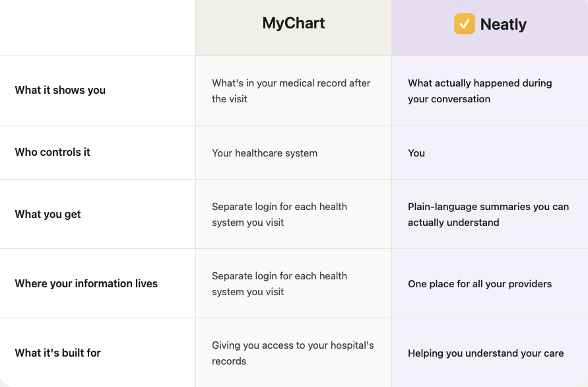Select the "Who controls it" row label
The width and height of the screenshot is (588, 387).
53,152
